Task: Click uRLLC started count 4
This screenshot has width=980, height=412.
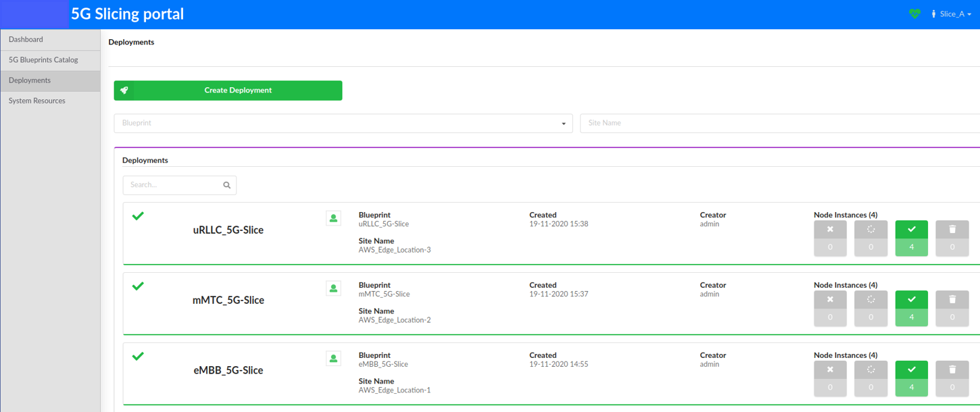Action: pos(912,247)
